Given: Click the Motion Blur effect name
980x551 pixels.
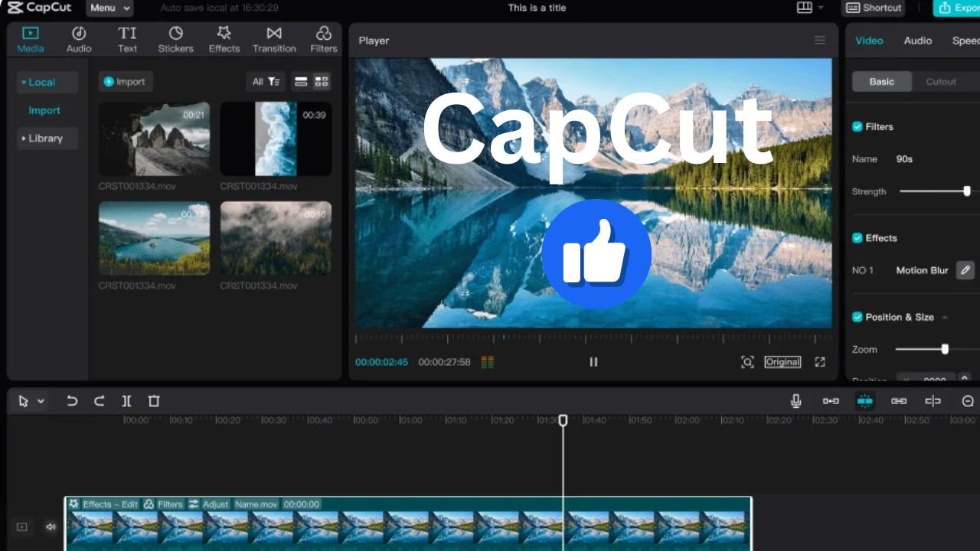Looking at the screenshot, I should tap(922, 270).
